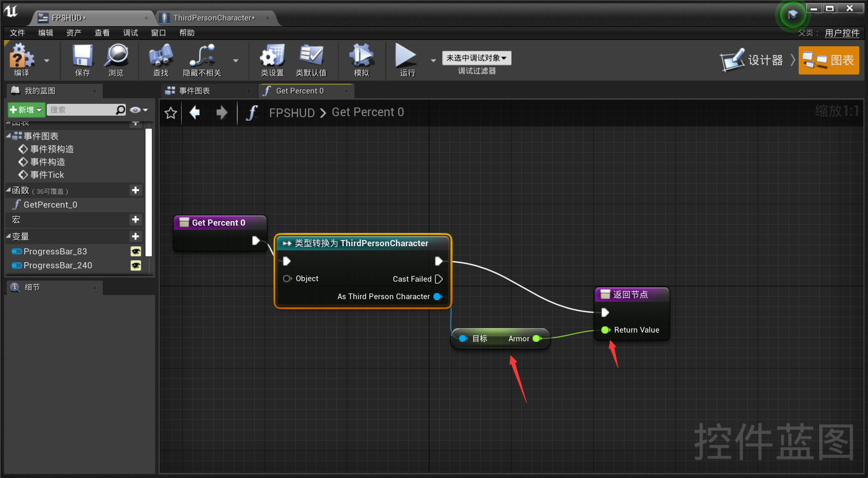Start the Simulate (模拟) icon
Screen dimensions: 868x478
click(361, 57)
